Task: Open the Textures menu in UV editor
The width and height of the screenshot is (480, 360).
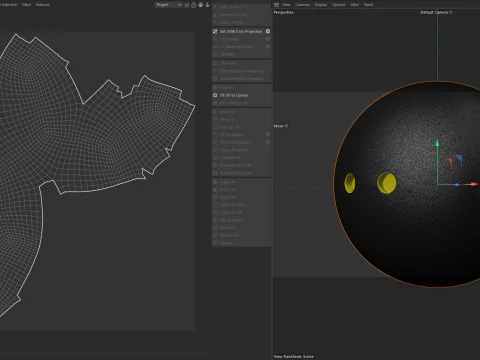Action: point(43,5)
